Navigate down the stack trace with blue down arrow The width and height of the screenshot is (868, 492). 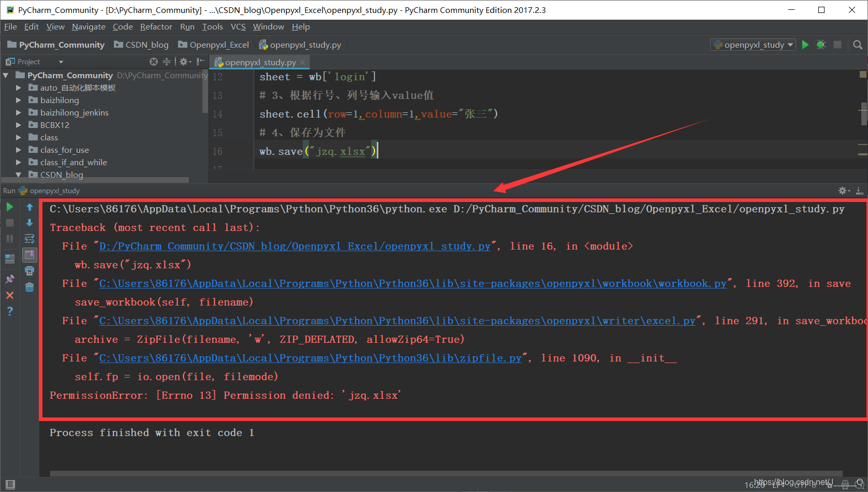30,223
